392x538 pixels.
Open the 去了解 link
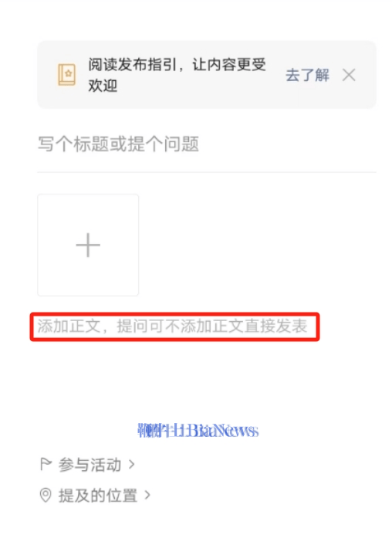click(307, 75)
